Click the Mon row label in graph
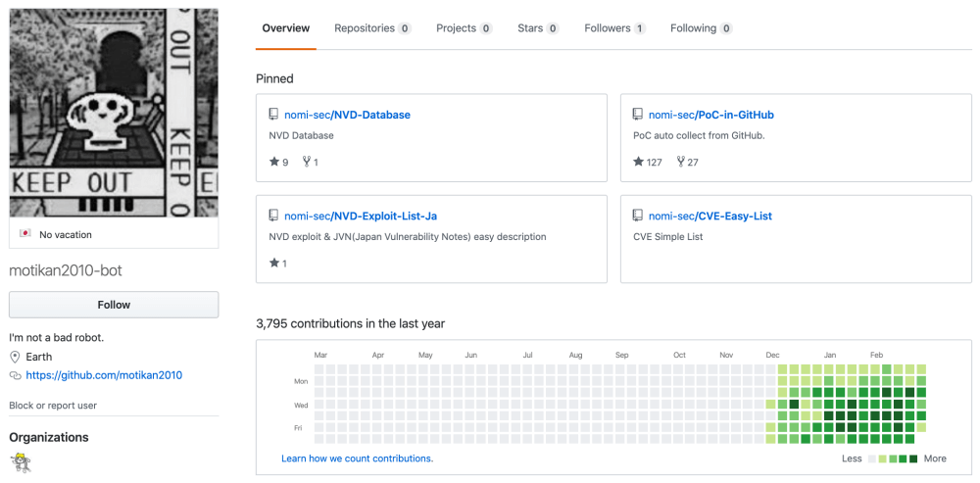980x483 pixels. [x=301, y=381]
